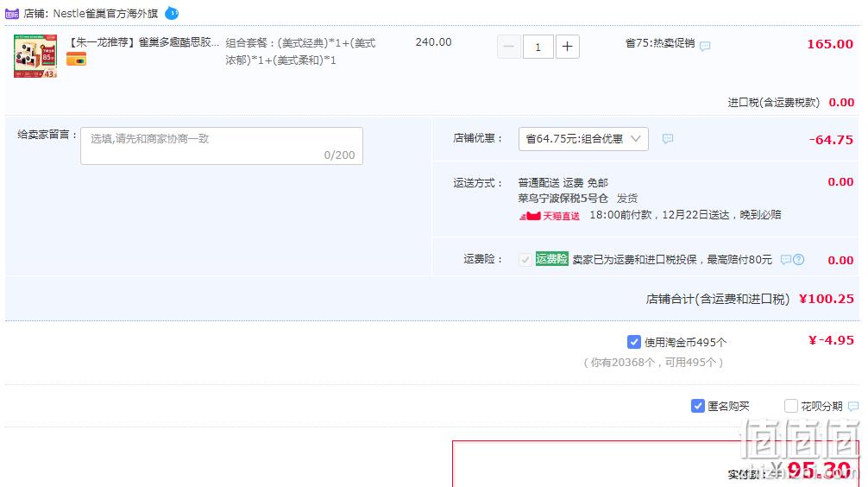
Task: Click the 省75:热卖促销 promotion text
Action: (x=660, y=42)
